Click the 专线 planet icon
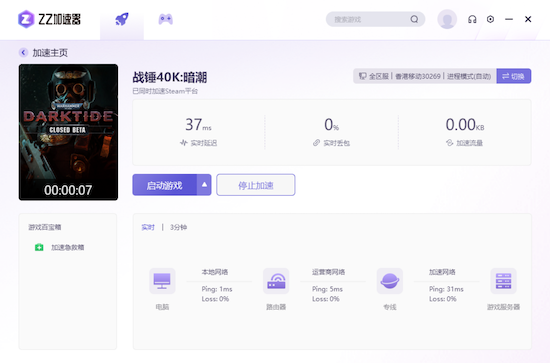Image resolution: width=550 pixels, height=363 pixels. (x=390, y=281)
